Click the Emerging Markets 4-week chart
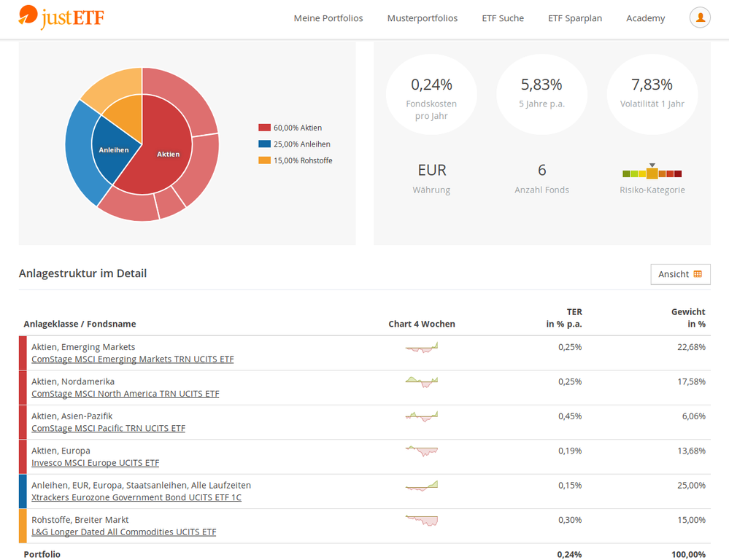Image resolution: width=729 pixels, height=560 pixels. coord(422,347)
